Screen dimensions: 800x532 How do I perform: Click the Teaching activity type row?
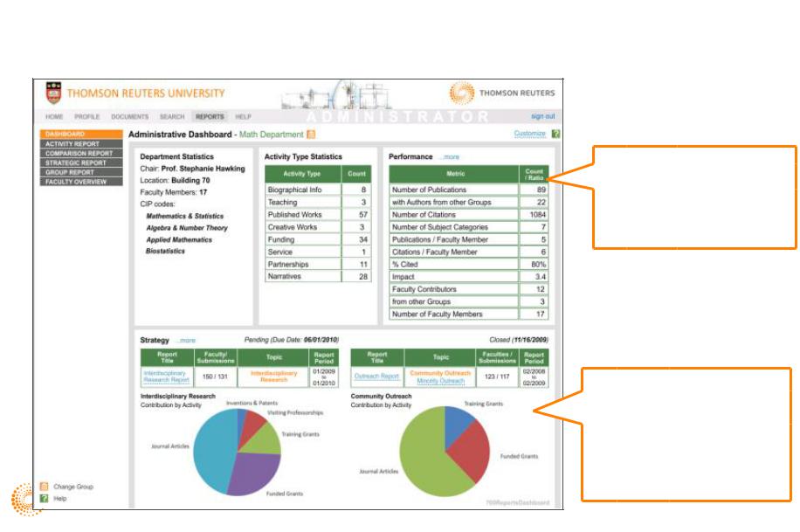(318, 202)
